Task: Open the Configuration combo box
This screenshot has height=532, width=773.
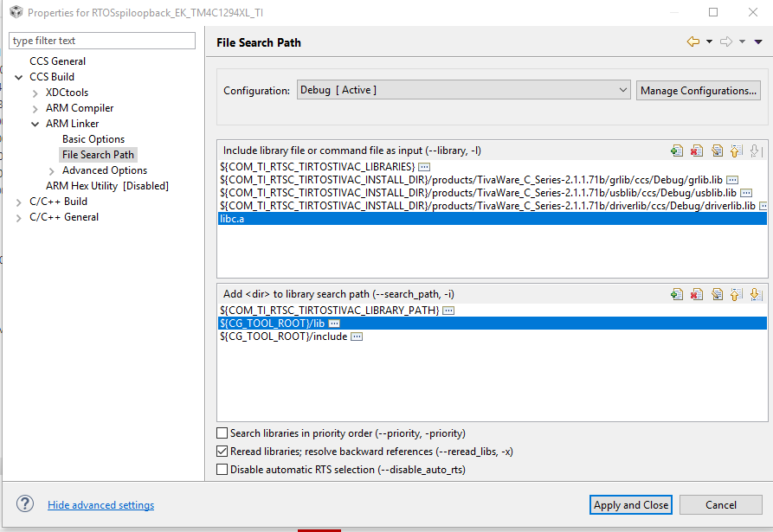Action: pos(463,90)
